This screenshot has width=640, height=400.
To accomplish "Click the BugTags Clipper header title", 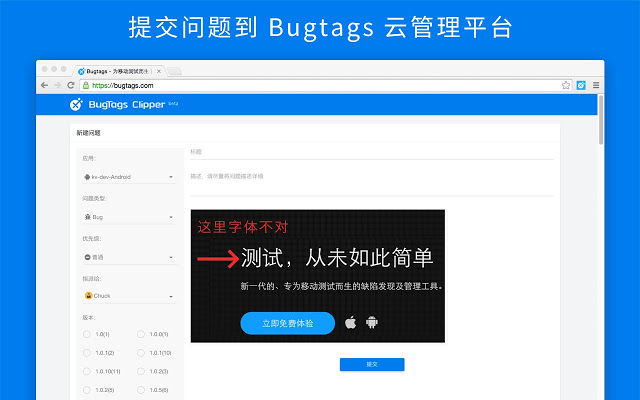I will (127, 105).
